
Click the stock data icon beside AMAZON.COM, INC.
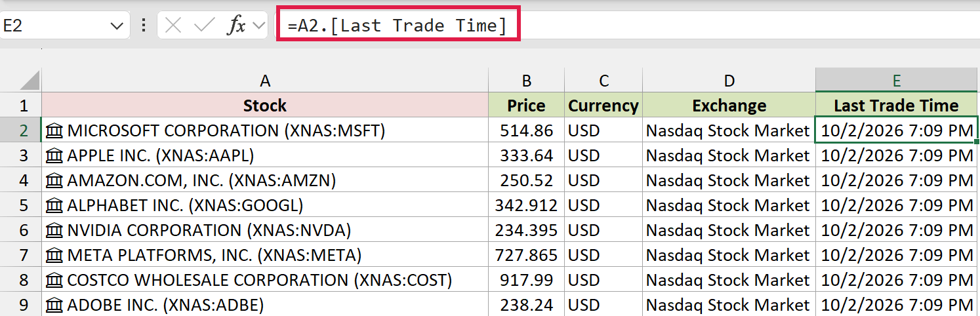[x=55, y=181]
